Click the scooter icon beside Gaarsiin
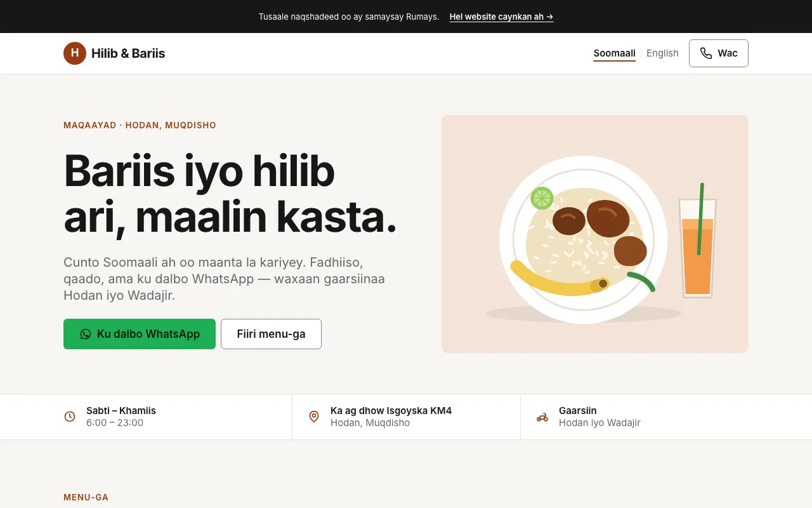 pos(542,417)
